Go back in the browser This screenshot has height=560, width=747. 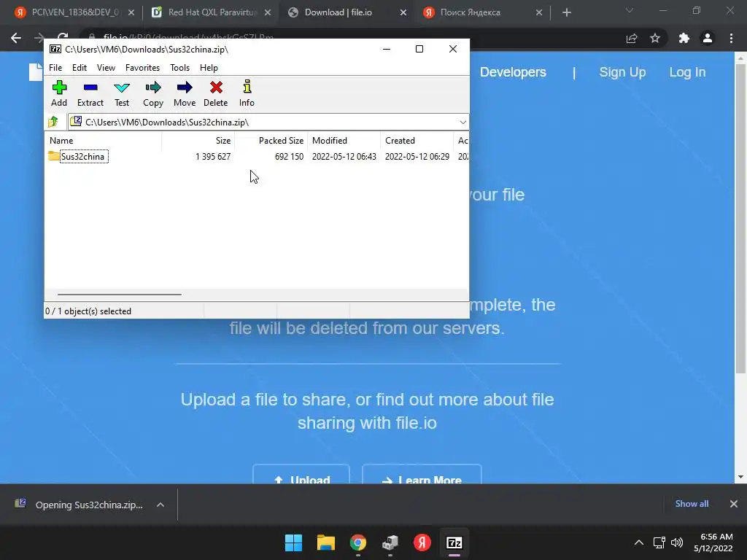pos(16,38)
